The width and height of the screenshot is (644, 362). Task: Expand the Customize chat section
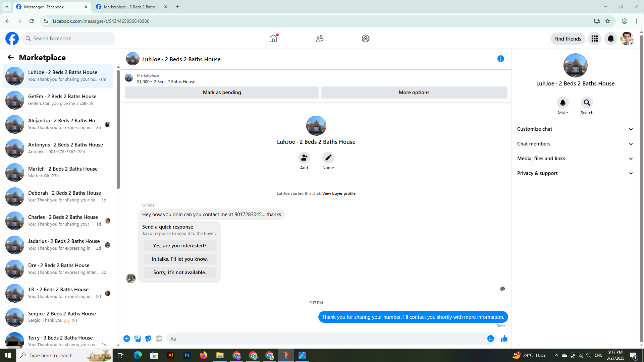click(575, 129)
